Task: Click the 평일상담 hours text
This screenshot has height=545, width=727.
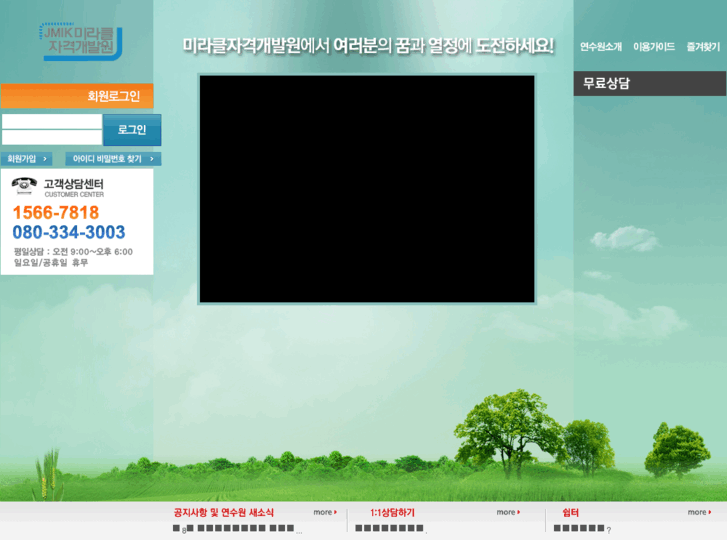Action: [x=73, y=252]
